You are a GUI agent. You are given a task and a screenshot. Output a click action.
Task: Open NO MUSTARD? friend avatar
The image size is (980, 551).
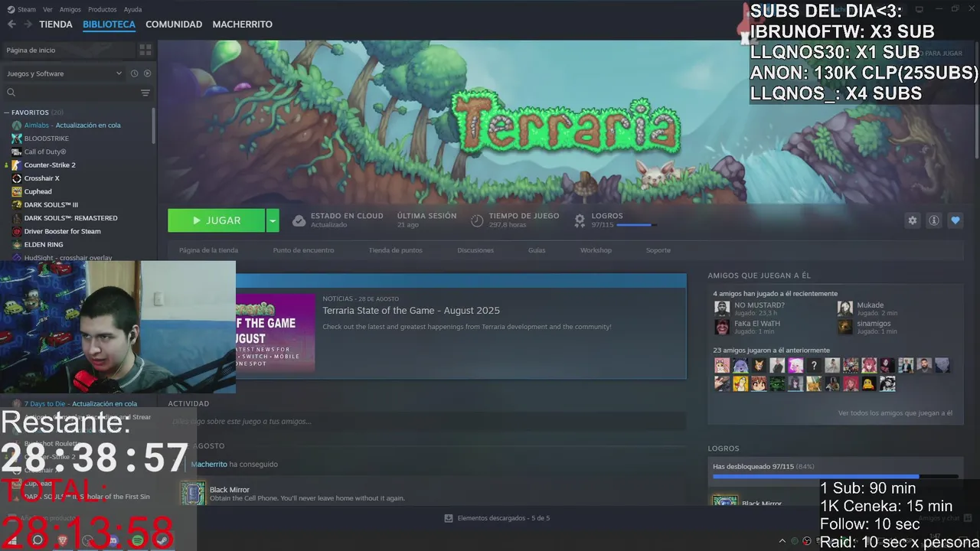tap(722, 308)
